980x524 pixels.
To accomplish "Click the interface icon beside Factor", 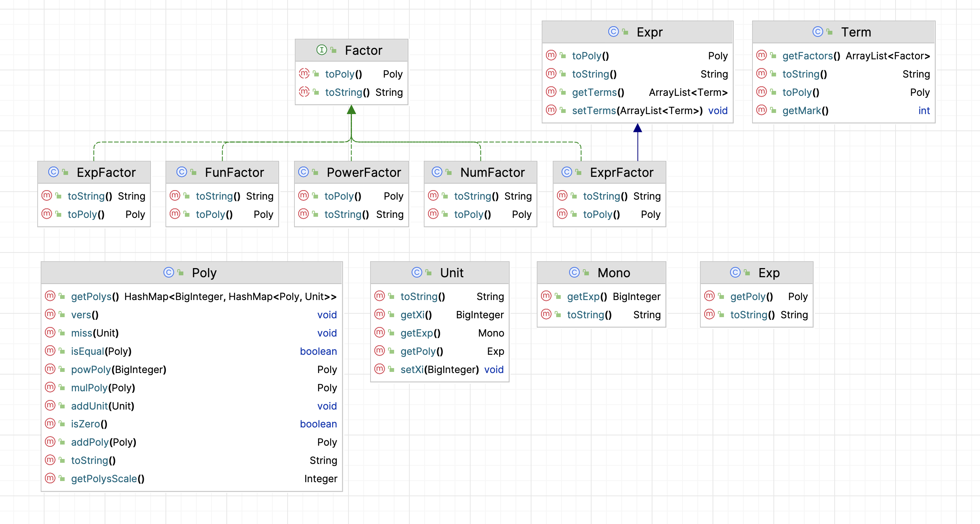I will pyautogui.click(x=321, y=50).
